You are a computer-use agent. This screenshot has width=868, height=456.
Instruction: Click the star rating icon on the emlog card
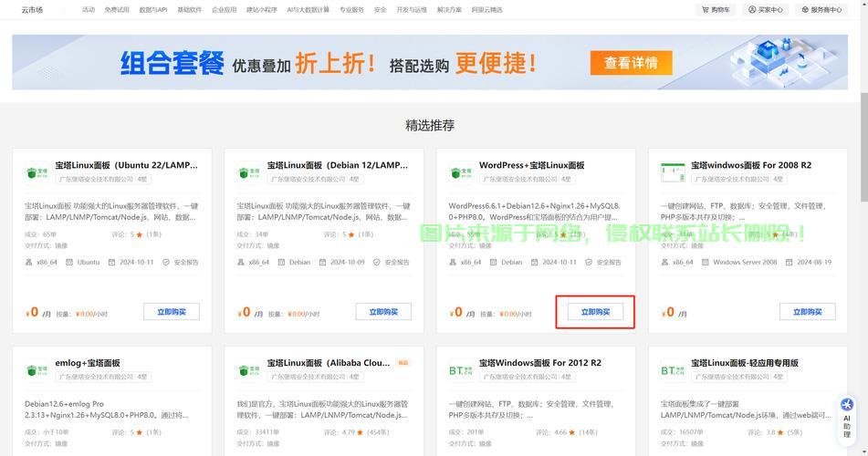(140, 432)
